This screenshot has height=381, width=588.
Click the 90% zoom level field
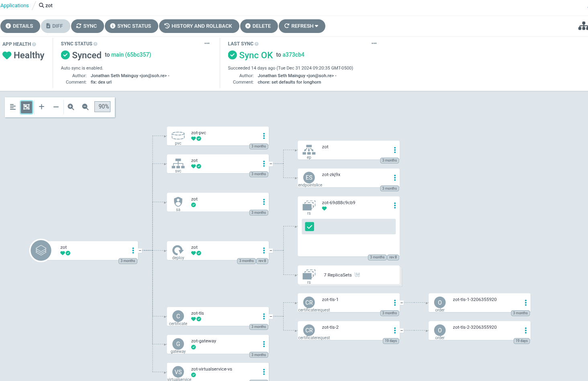pyautogui.click(x=102, y=107)
